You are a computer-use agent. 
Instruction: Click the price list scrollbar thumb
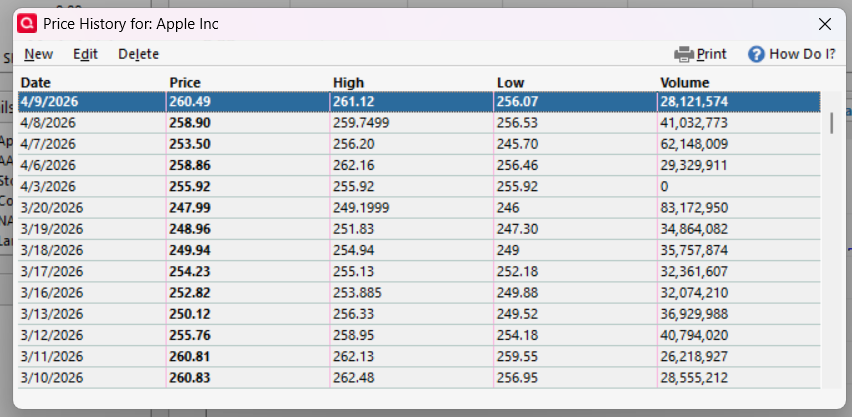tap(831, 123)
